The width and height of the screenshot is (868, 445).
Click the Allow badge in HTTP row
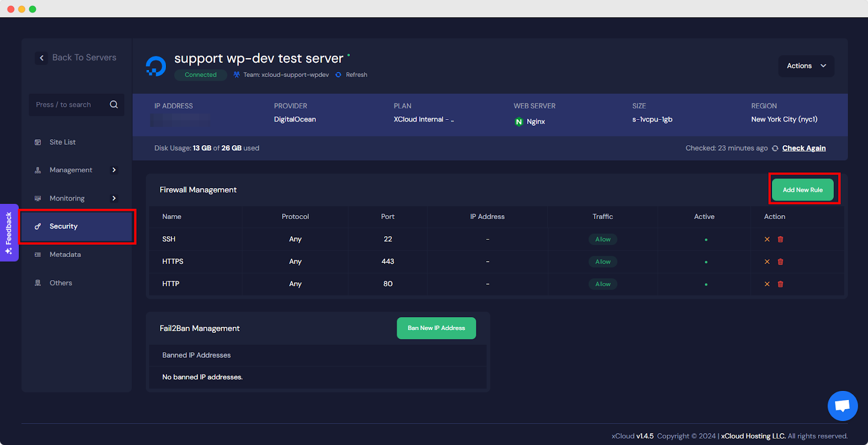(x=603, y=284)
